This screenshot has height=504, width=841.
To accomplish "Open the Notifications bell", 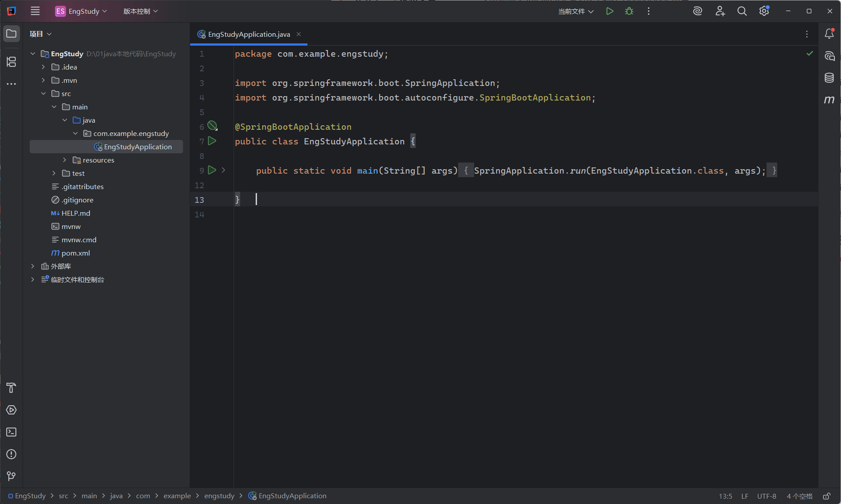I will pos(829,34).
